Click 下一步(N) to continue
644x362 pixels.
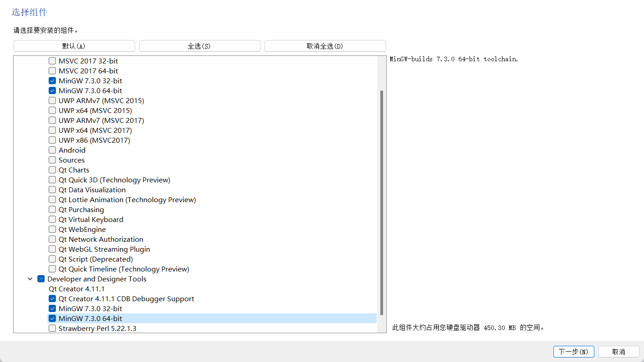(574, 352)
